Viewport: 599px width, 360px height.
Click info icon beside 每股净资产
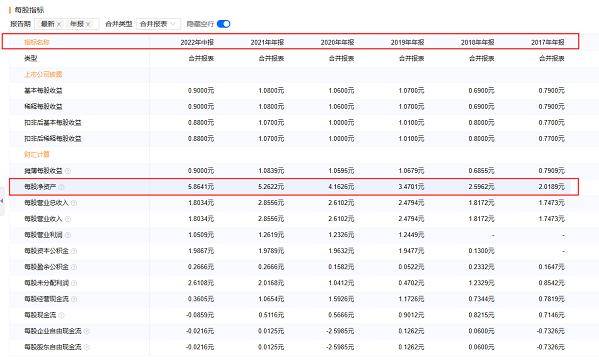[62, 187]
